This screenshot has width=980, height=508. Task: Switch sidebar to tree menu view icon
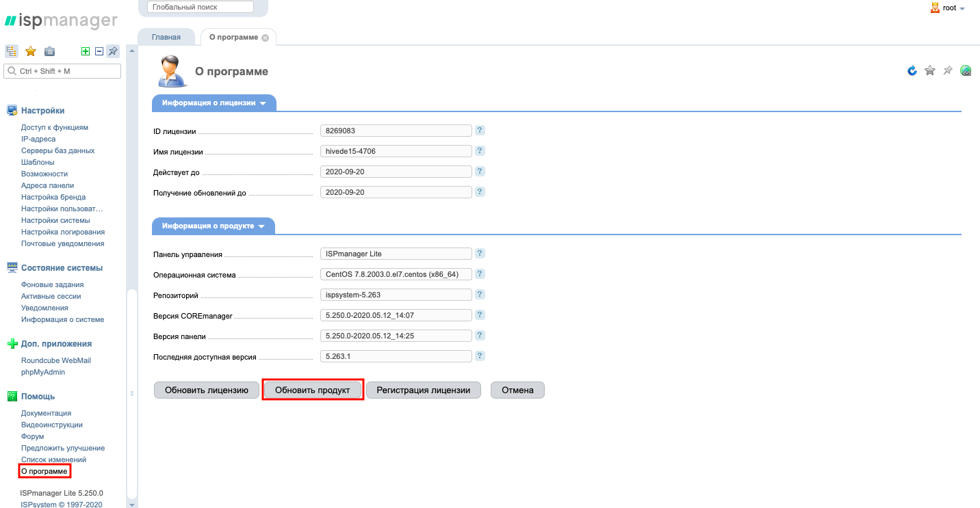[x=12, y=51]
